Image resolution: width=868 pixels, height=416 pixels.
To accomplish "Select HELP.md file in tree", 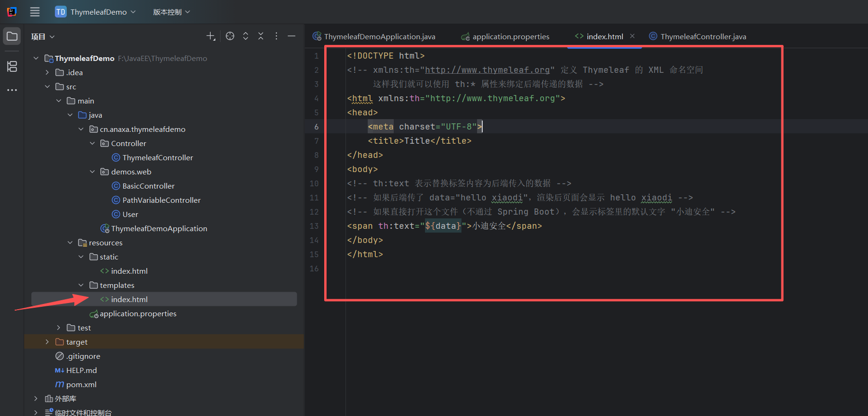I will click(x=81, y=370).
